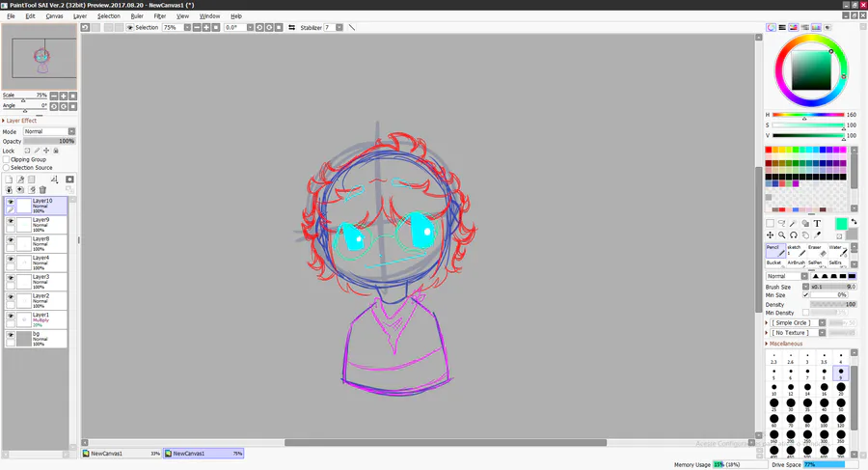868x470 pixels.
Task: Open the File menu
Action: pyautogui.click(x=11, y=16)
